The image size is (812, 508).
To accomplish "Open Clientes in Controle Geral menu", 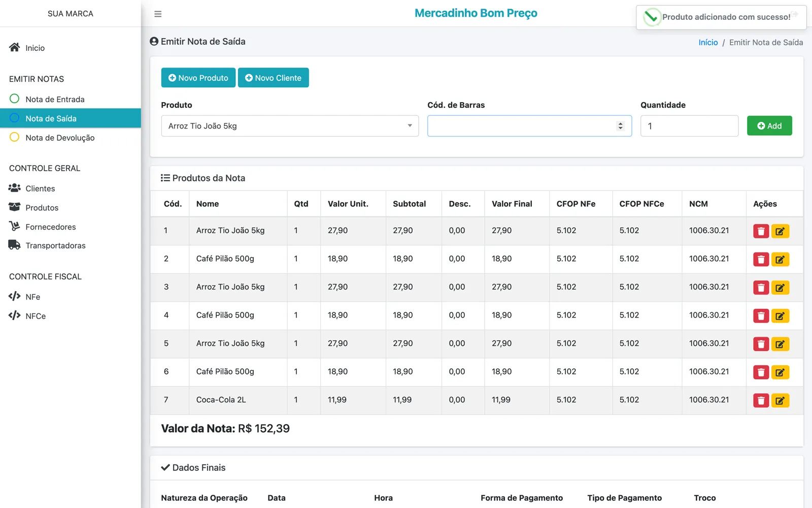I will 40,188.
